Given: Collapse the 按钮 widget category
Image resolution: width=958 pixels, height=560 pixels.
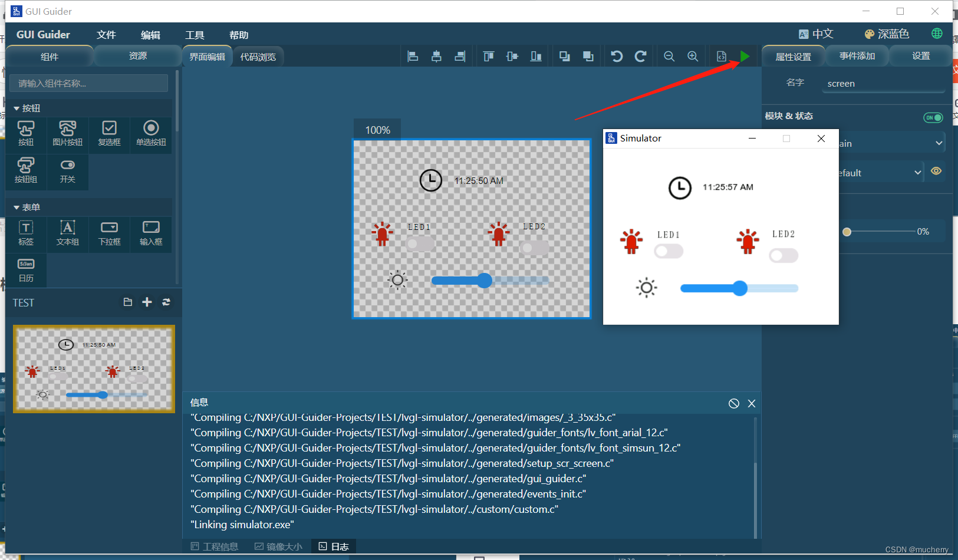Looking at the screenshot, I should pyautogui.click(x=17, y=108).
